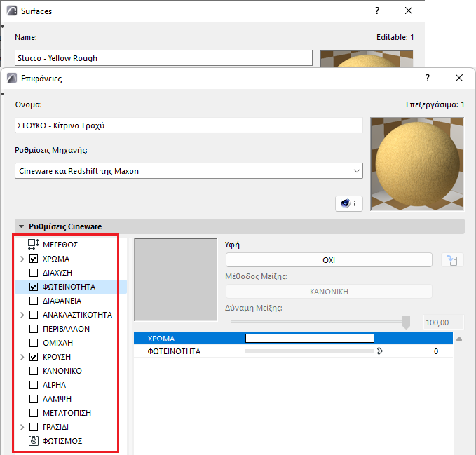Select the ΜΕΤΑΤΟΠΙΣΗ channel label

pyautogui.click(x=67, y=413)
